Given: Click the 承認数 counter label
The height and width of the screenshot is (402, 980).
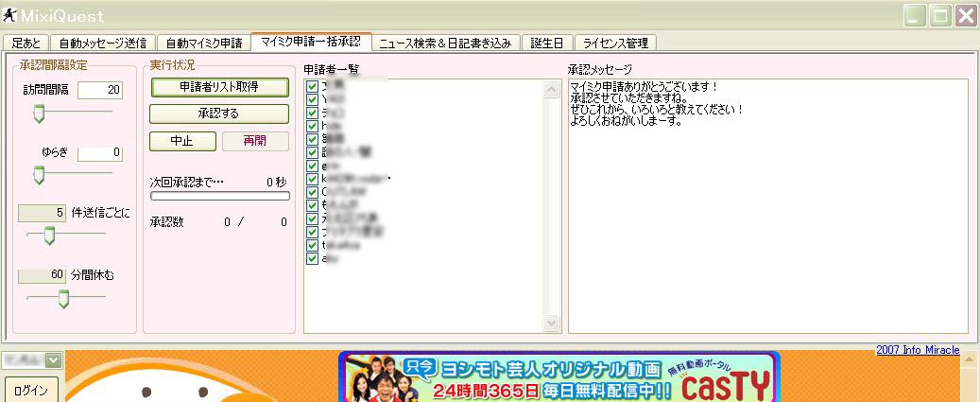Looking at the screenshot, I should pyautogui.click(x=167, y=222).
